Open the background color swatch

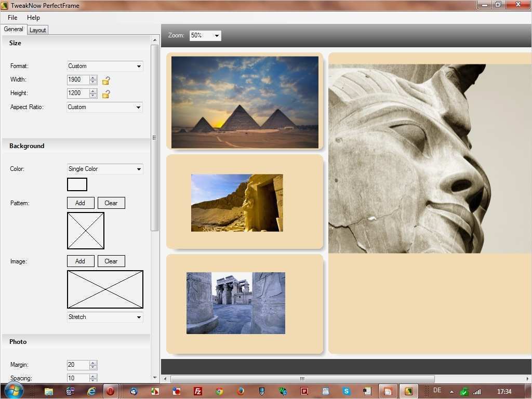click(x=77, y=184)
